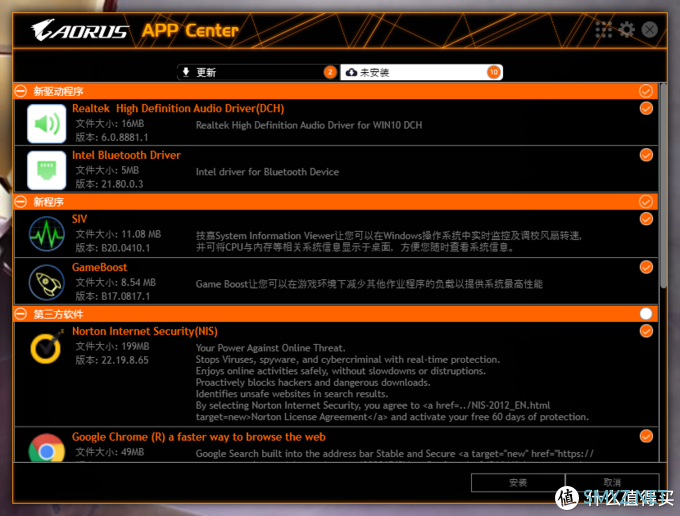Click the Norton checkmark icon
Screen dimensions: 680x516
point(46,347)
